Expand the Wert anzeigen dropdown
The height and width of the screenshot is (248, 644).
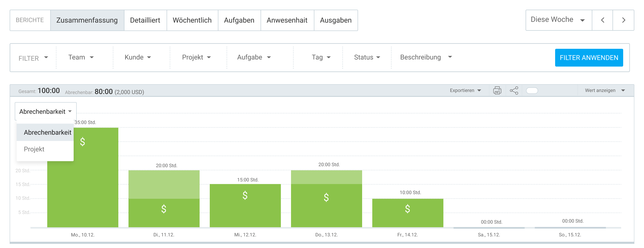pos(604,90)
